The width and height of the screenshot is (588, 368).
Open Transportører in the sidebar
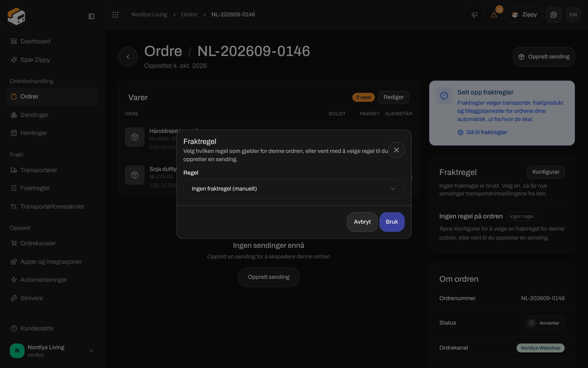(x=52, y=170)
